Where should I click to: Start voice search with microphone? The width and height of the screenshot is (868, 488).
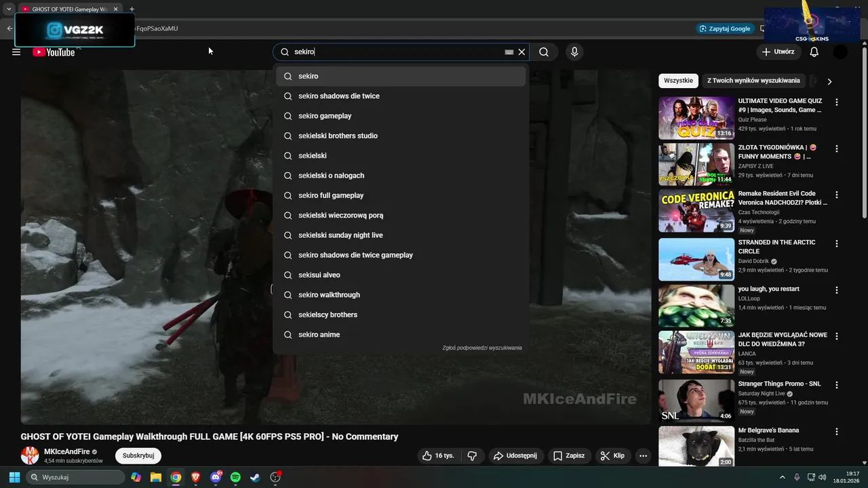(574, 52)
